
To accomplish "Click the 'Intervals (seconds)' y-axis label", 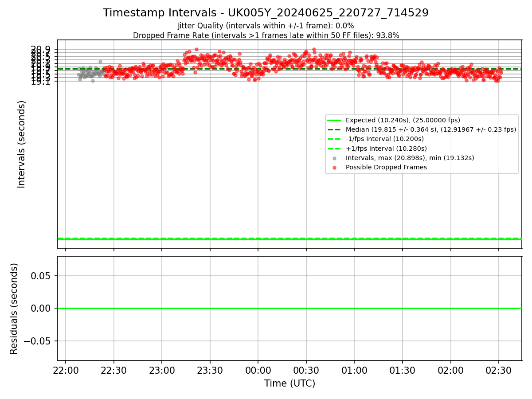I will 22,144.
